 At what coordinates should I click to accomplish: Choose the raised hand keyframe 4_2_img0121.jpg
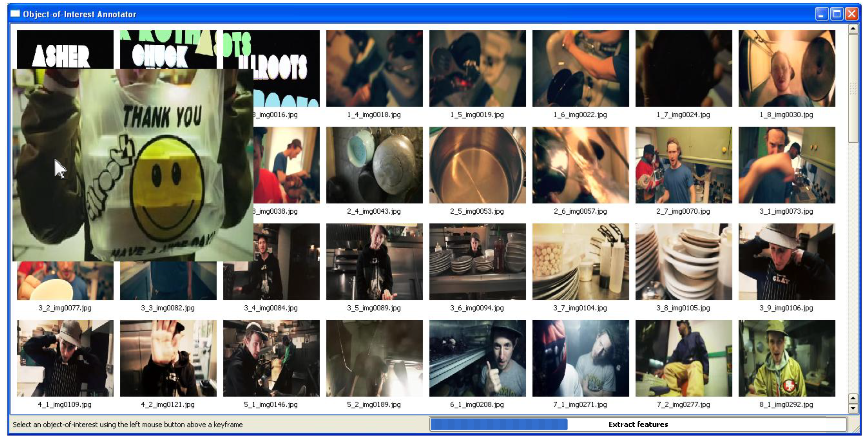pyautogui.click(x=168, y=358)
